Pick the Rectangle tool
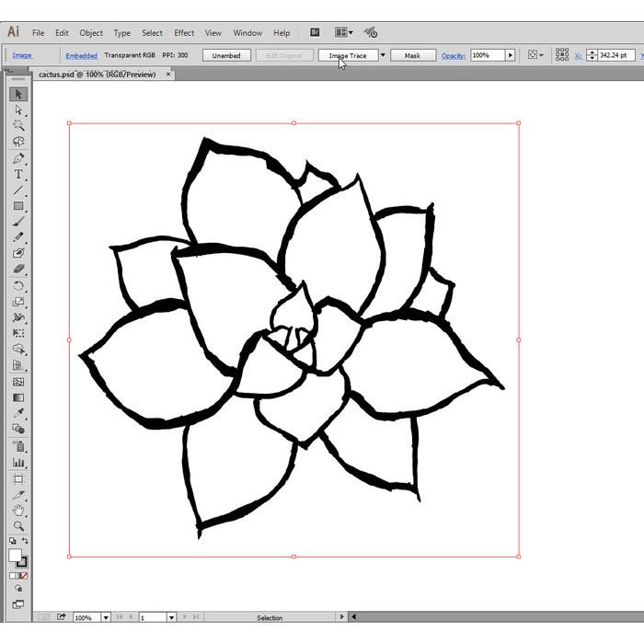 pos(18,206)
